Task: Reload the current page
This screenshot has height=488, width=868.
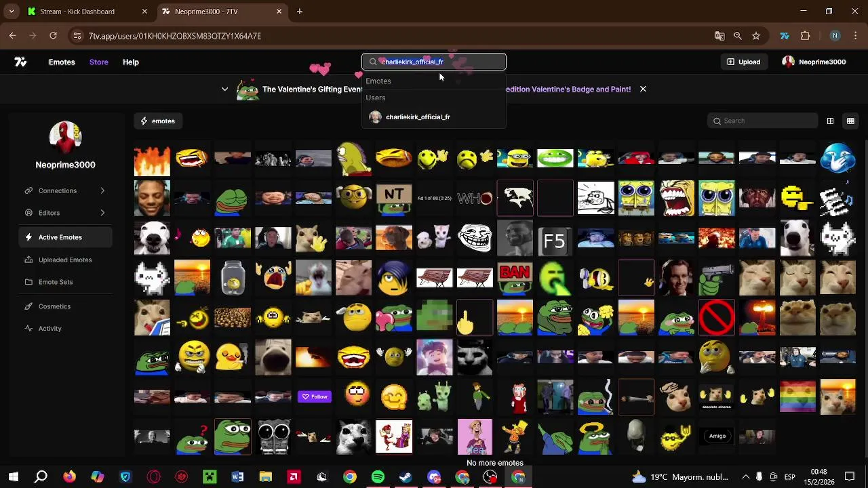Action: 53,36
